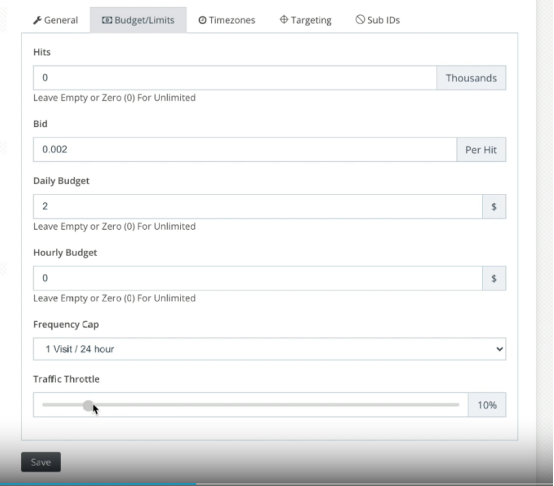
Task: Select the Daily Budget input field
Action: tap(258, 206)
